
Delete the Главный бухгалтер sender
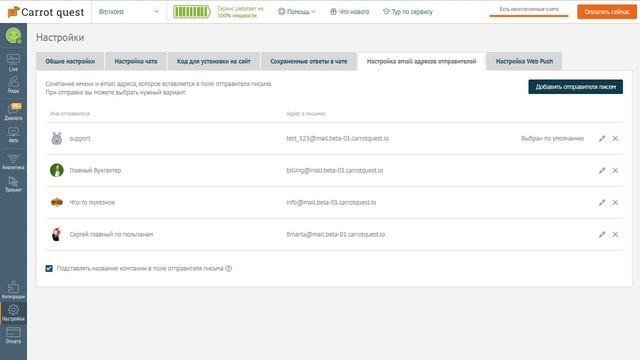click(615, 170)
